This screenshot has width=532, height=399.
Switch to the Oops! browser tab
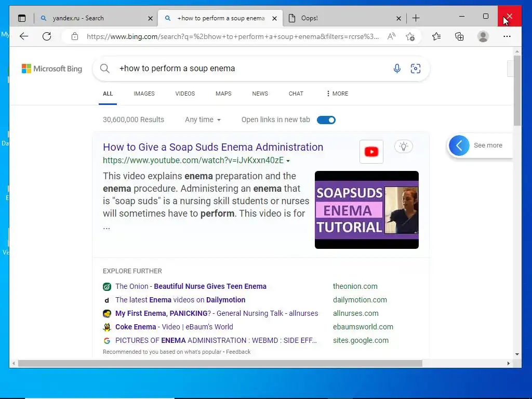pyautogui.click(x=344, y=18)
